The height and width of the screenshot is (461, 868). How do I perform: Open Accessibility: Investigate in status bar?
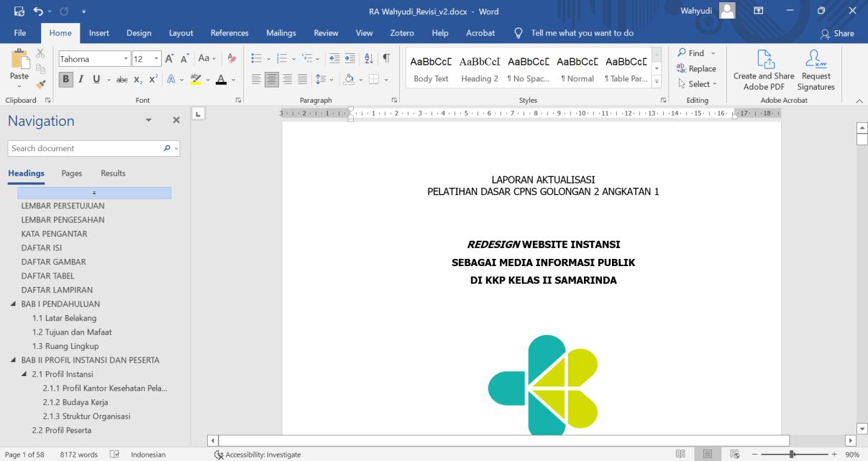point(258,455)
